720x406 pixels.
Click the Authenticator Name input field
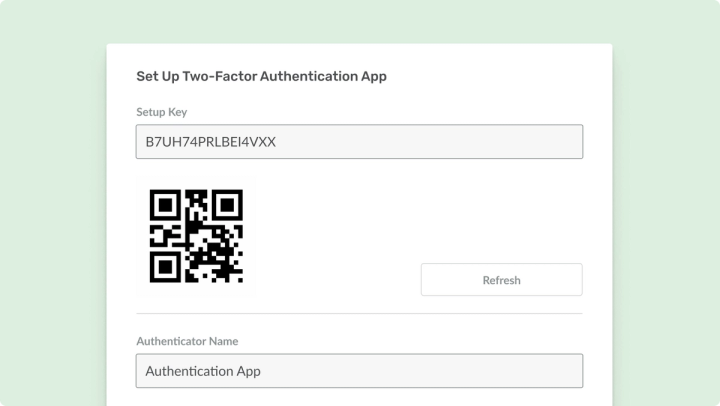coord(359,371)
